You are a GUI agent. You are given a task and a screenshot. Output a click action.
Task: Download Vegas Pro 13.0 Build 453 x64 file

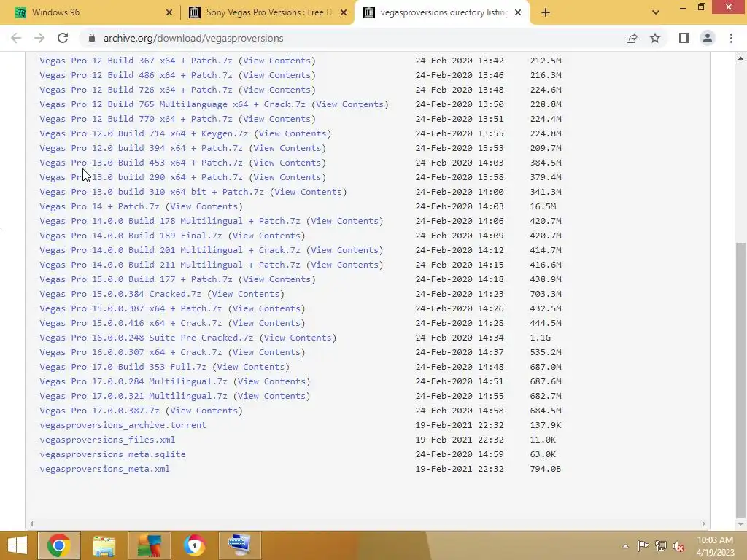tap(141, 163)
